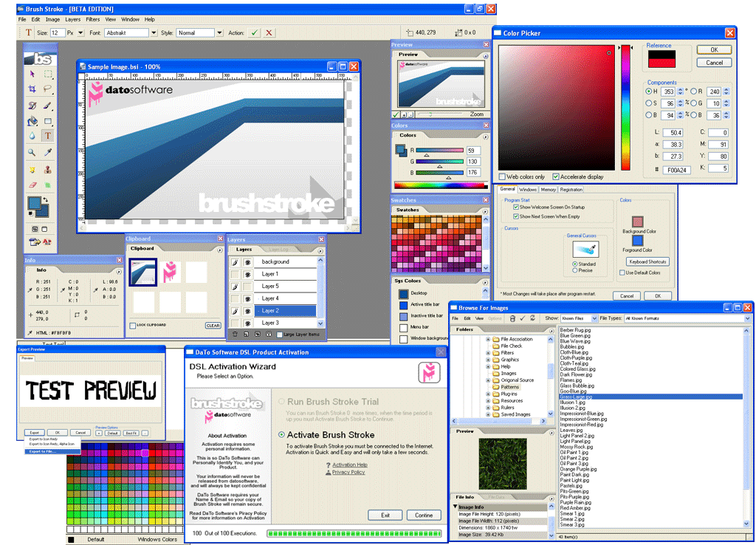This screenshot has height=545, width=756.
Task: Select the arrow pointer tool
Action: coord(32,74)
